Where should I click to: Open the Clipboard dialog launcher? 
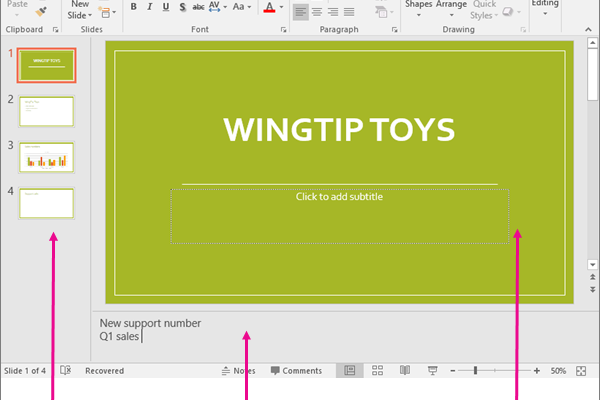[x=55, y=29]
